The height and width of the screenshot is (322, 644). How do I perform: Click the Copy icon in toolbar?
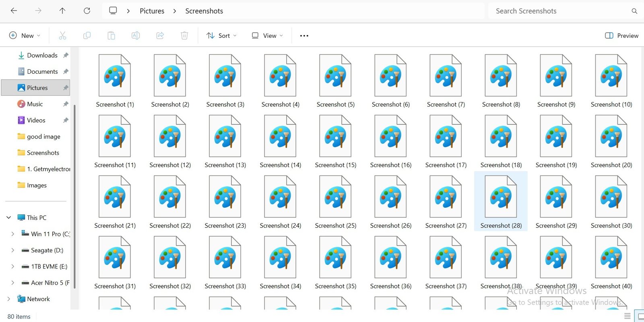coord(87,35)
